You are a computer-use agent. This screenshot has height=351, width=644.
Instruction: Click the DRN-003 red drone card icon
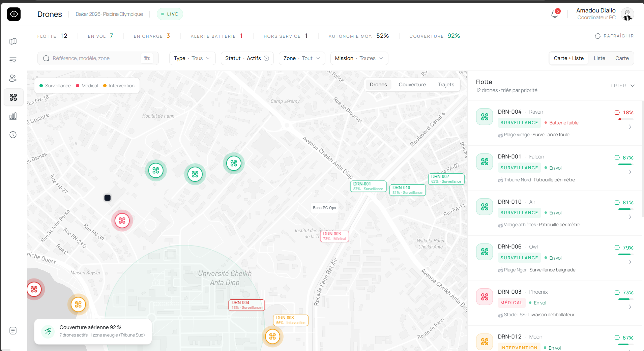coord(485,297)
